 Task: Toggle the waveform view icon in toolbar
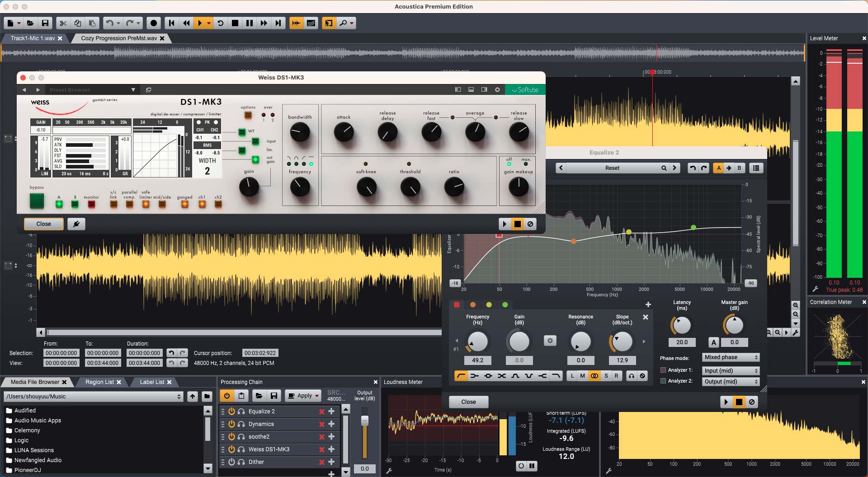(296, 23)
